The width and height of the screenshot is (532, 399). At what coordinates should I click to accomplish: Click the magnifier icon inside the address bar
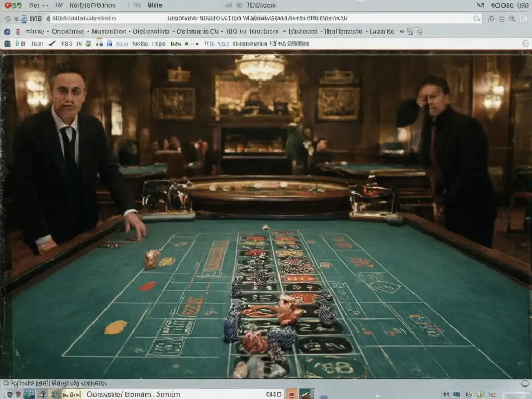[477, 19]
